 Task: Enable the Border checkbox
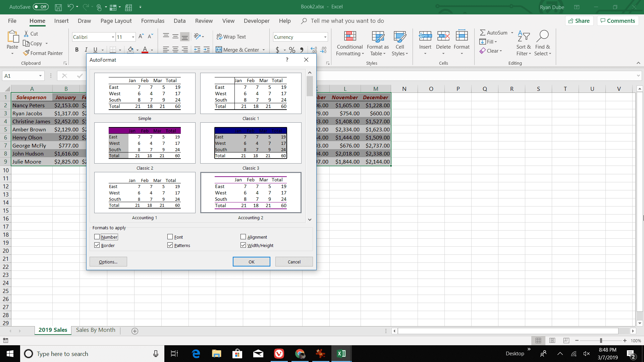click(97, 245)
